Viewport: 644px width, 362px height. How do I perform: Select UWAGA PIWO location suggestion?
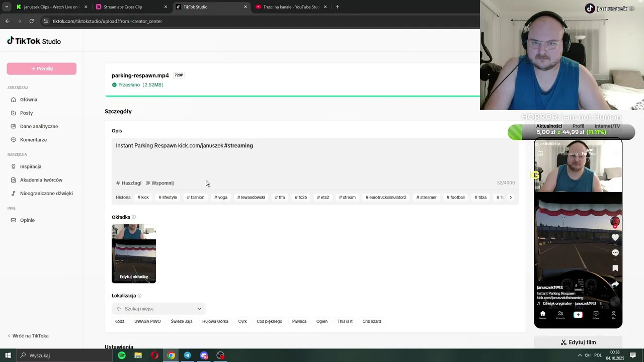(147, 321)
